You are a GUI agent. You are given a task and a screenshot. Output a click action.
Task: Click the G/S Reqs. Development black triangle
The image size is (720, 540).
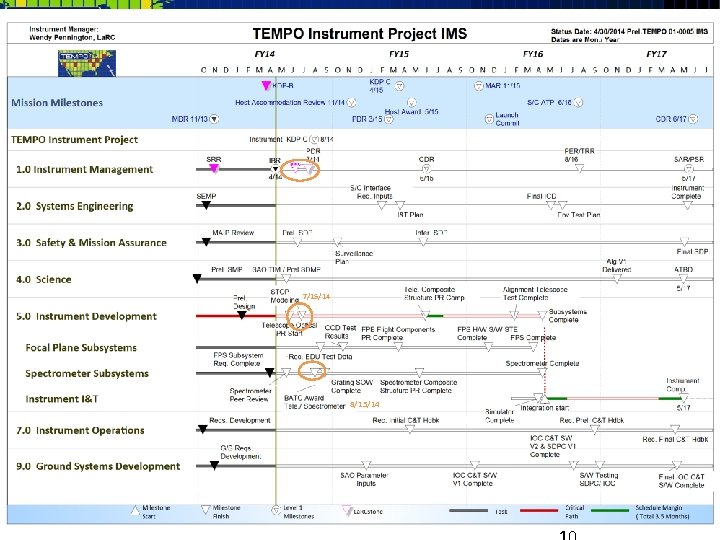coord(214,465)
